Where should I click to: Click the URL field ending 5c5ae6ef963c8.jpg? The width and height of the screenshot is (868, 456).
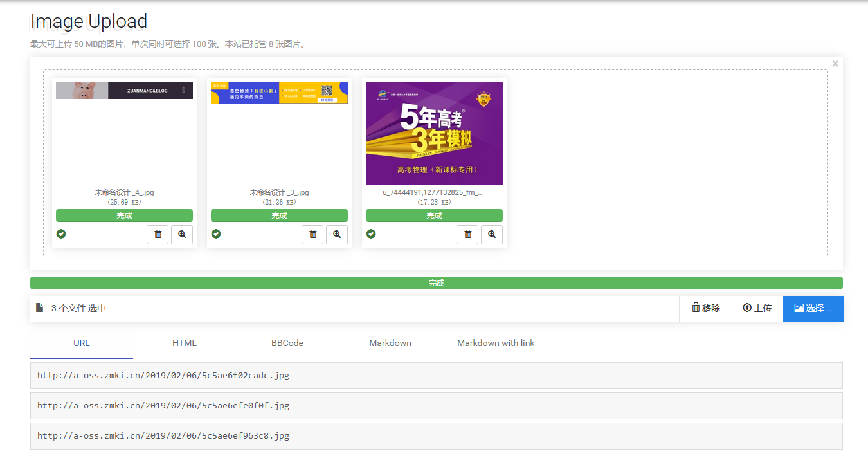tap(437, 436)
